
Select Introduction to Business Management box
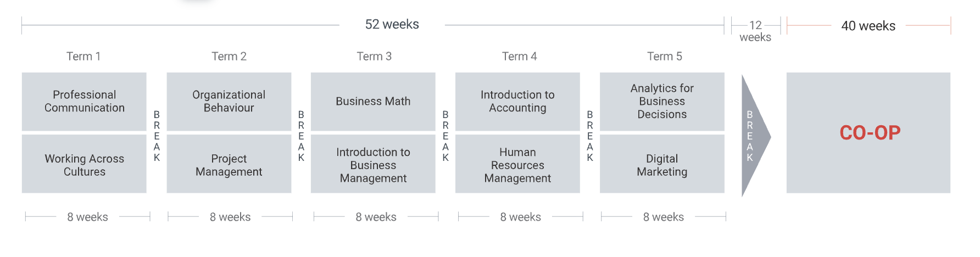[x=373, y=164]
